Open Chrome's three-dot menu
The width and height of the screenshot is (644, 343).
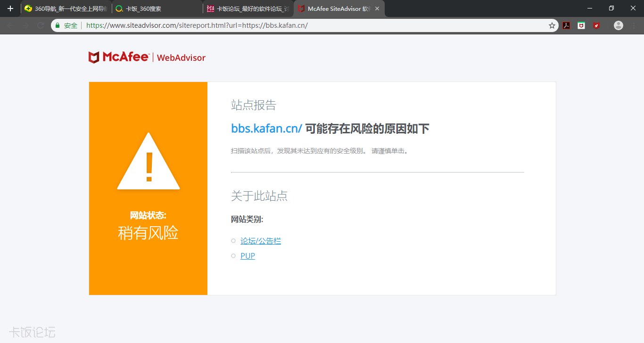[635, 25]
